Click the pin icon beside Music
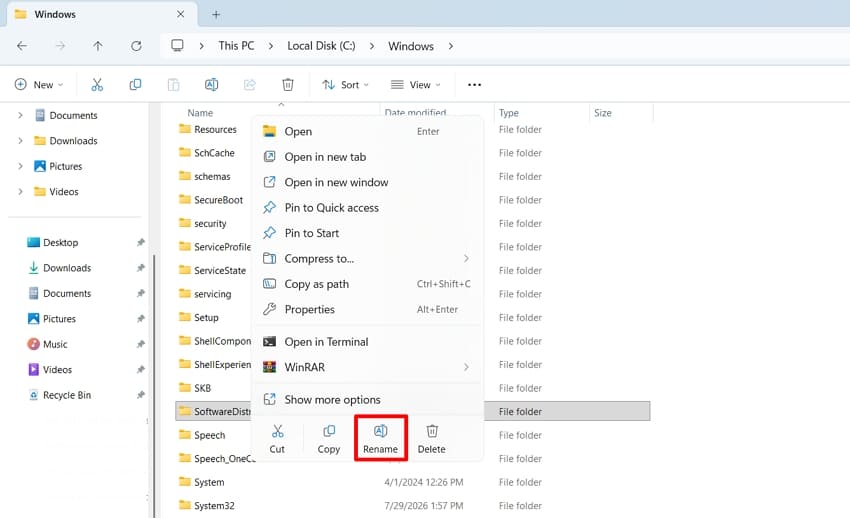The height and width of the screenshot is (518, 850). click(x=140, y=344)
